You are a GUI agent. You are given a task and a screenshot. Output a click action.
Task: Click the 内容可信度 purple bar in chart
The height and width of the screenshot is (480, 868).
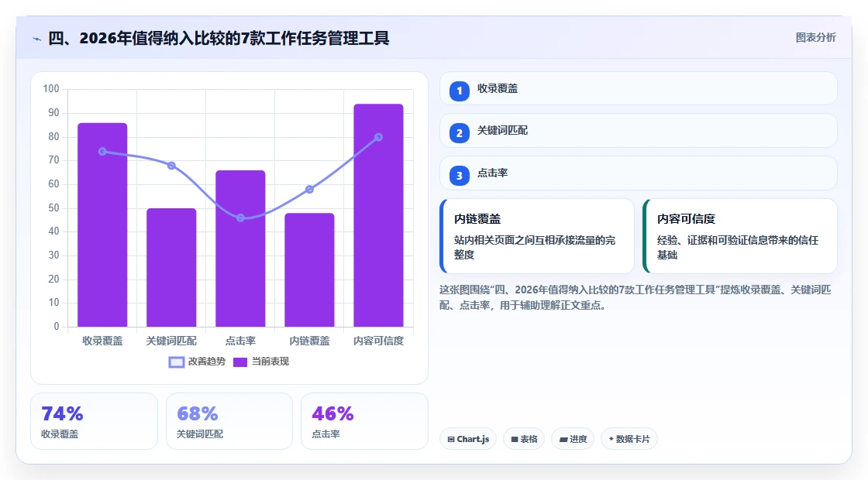click(x=379, y=215)
